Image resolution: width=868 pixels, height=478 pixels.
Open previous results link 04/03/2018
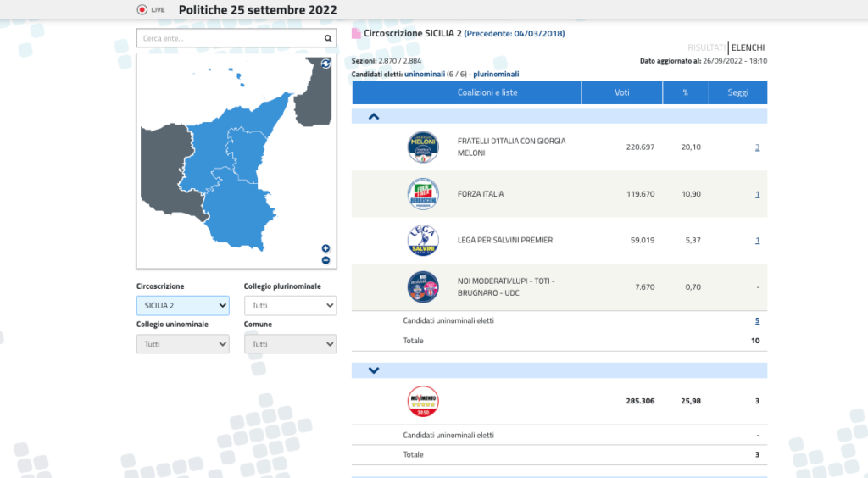[515, 34]
